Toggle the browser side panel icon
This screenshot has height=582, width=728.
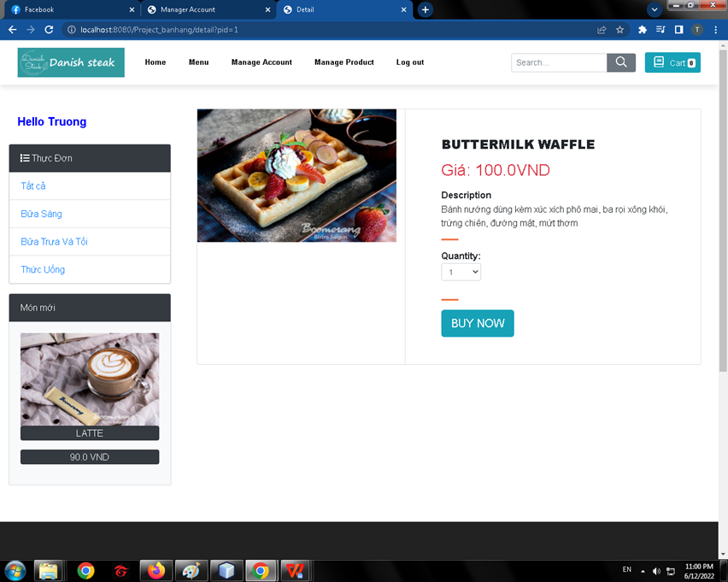(x=678, y=30)
